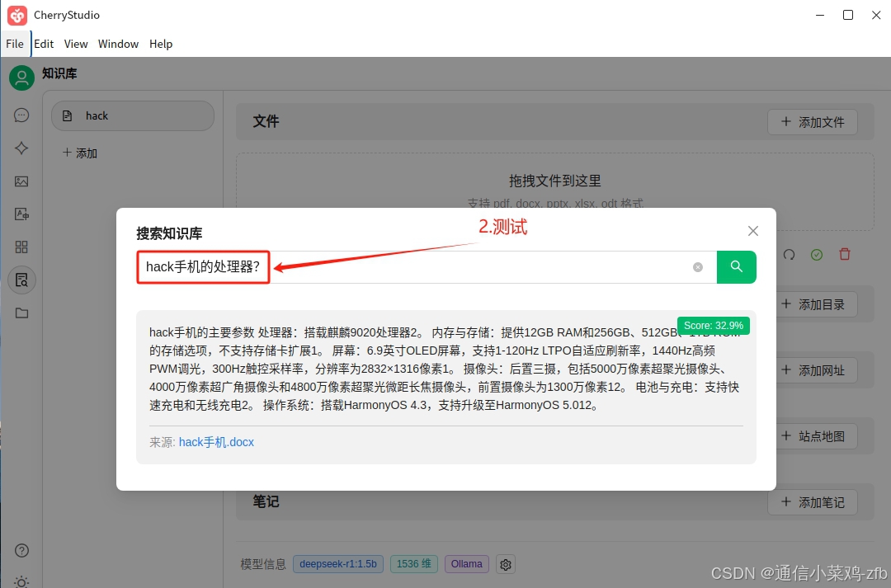Open the Edit menu

pyautogui.click(x=44, y=44)
